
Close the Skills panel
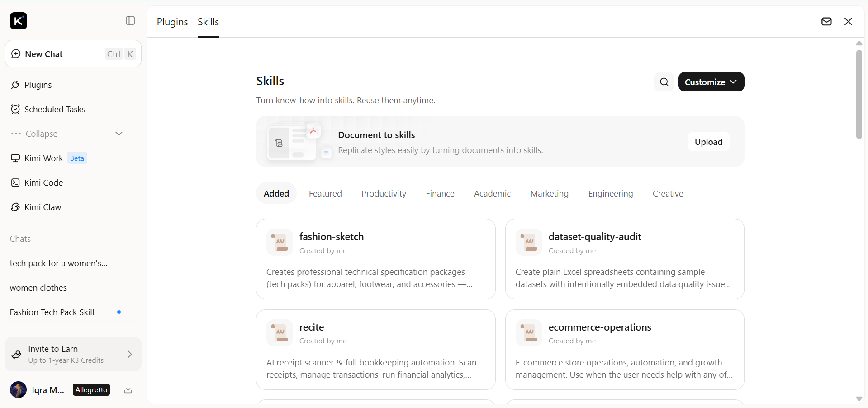point(848,21)
